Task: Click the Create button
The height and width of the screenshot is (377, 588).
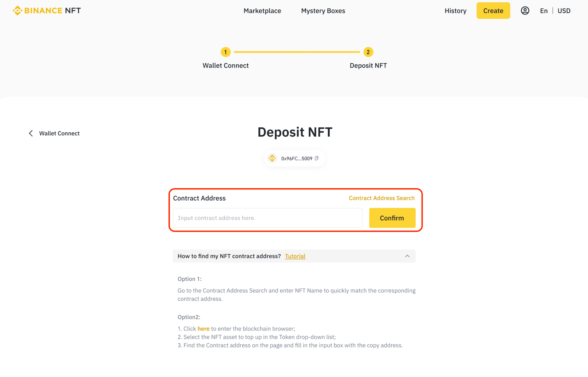Action: coord(493,11)
